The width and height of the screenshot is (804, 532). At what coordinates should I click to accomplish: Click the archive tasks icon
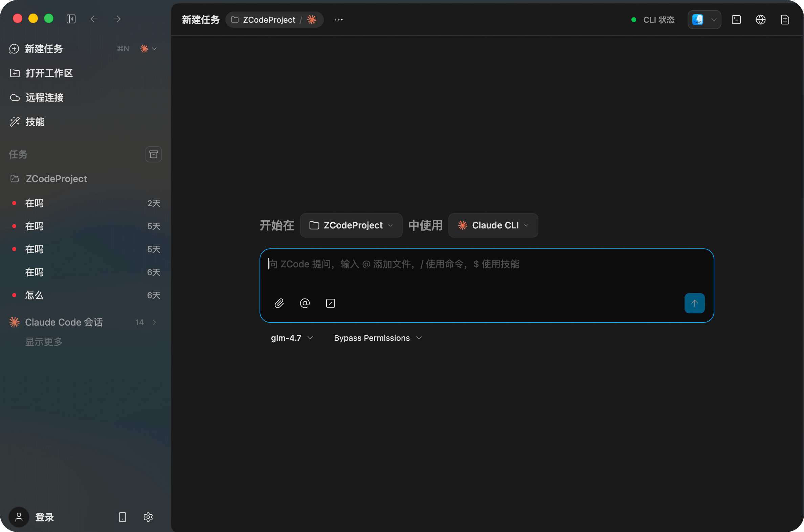tap(153, 154)
